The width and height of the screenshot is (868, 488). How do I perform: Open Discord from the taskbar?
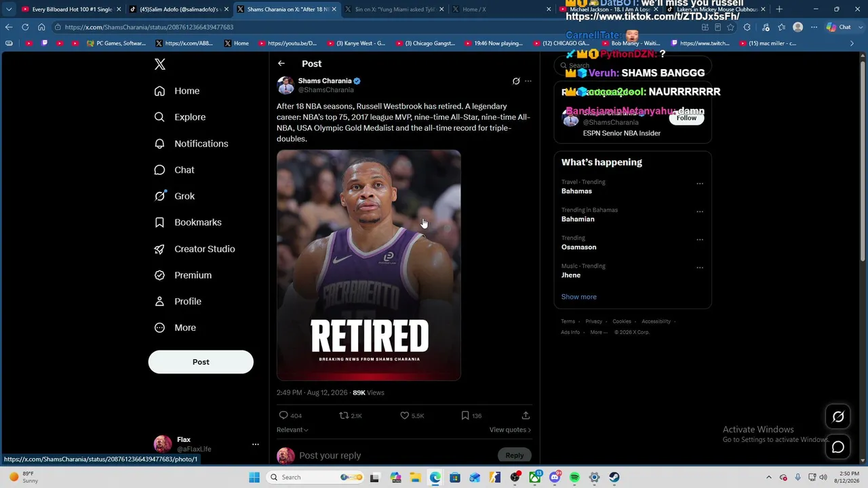555,477
